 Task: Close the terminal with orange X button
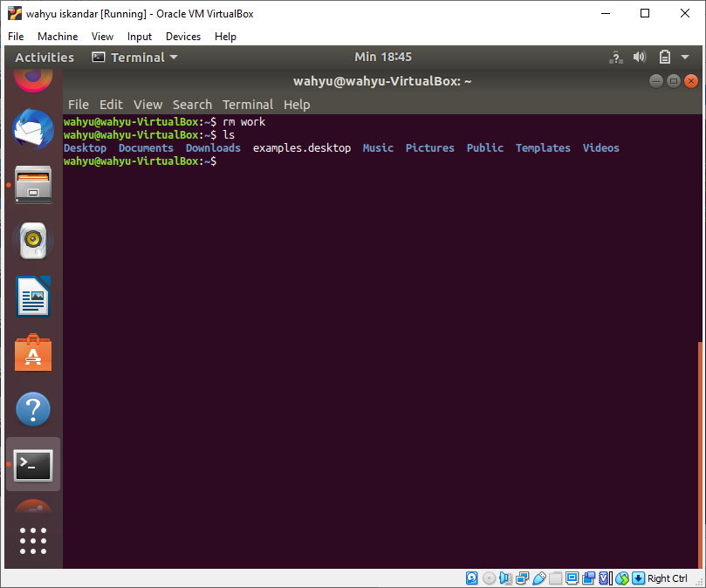[x=690, y=81]
